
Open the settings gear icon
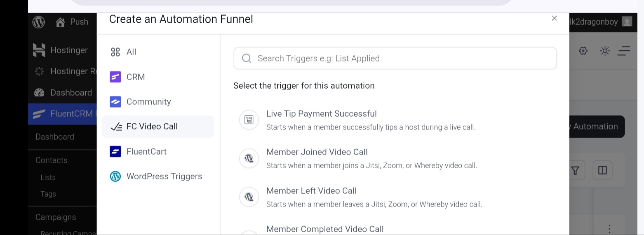(583, 51)
